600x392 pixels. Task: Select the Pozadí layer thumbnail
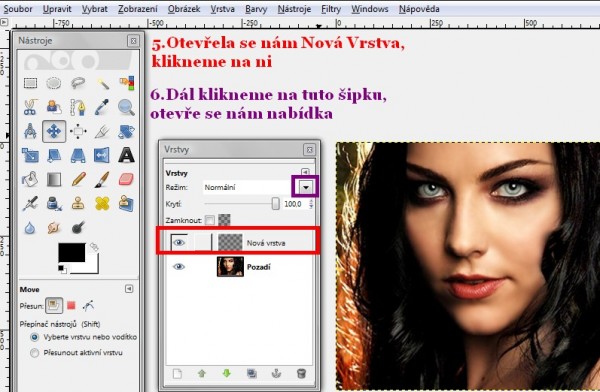tap(230, 266)
